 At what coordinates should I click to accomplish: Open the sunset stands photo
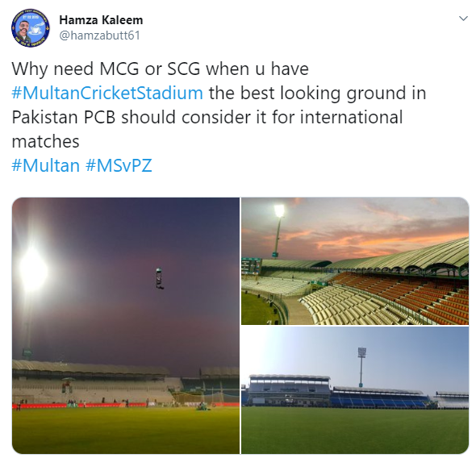tap(355, 260)
